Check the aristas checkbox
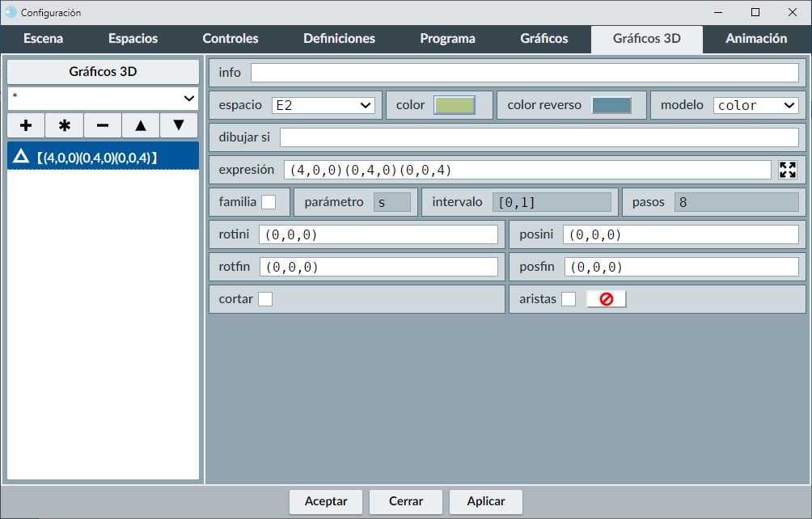The height and width of the screenshot is (519, 812). point(569,299)
